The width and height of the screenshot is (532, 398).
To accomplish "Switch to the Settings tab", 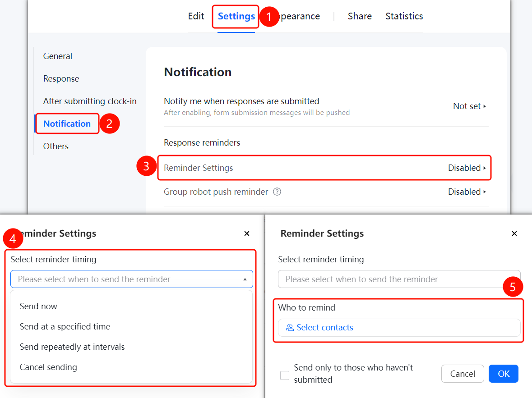I will (x=236, y=16).
